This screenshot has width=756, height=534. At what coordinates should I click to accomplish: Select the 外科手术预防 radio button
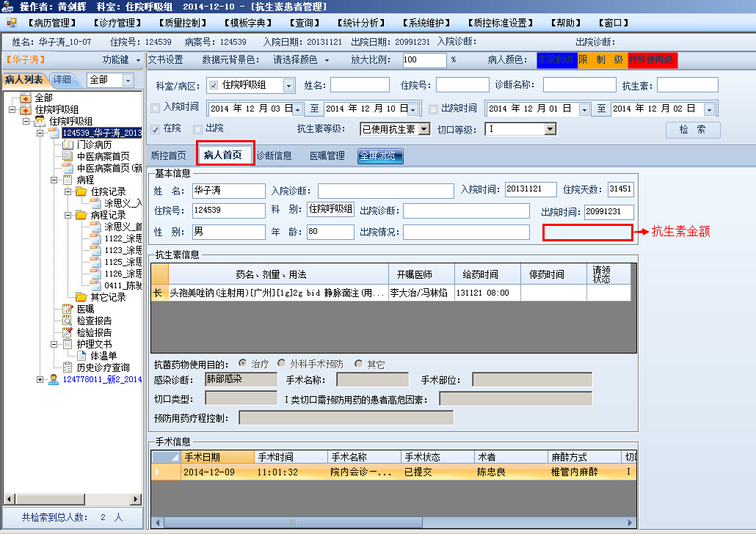[x=282, y=363]
